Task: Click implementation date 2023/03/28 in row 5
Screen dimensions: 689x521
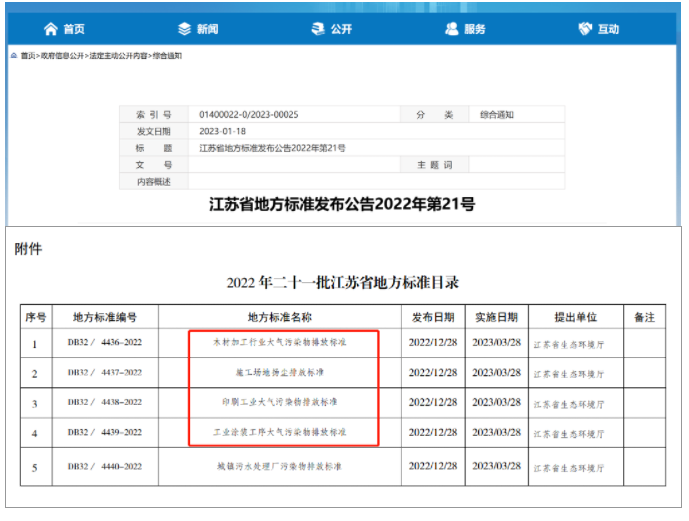Action: 497,466
